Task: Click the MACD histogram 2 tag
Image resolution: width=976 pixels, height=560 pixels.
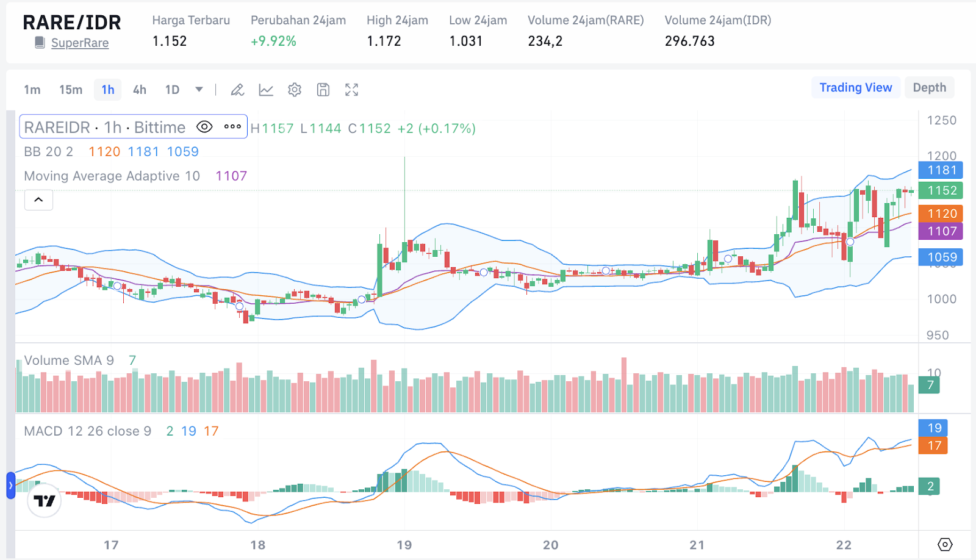Action: [x=930, y=486]
